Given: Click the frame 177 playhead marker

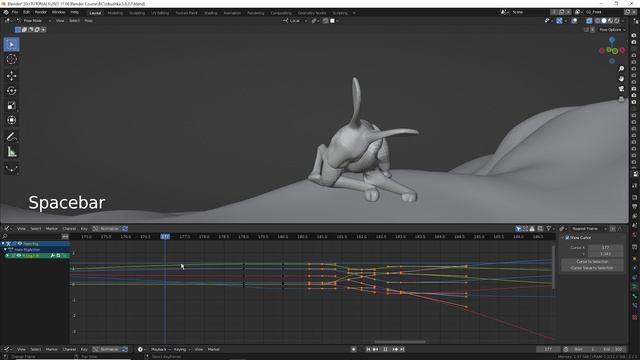Looking at the screenshot, I should point(165,236).
